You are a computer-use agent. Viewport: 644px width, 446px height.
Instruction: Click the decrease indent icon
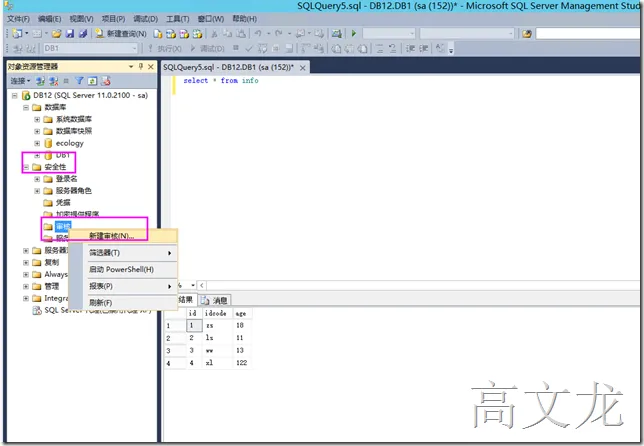(410, 48)
